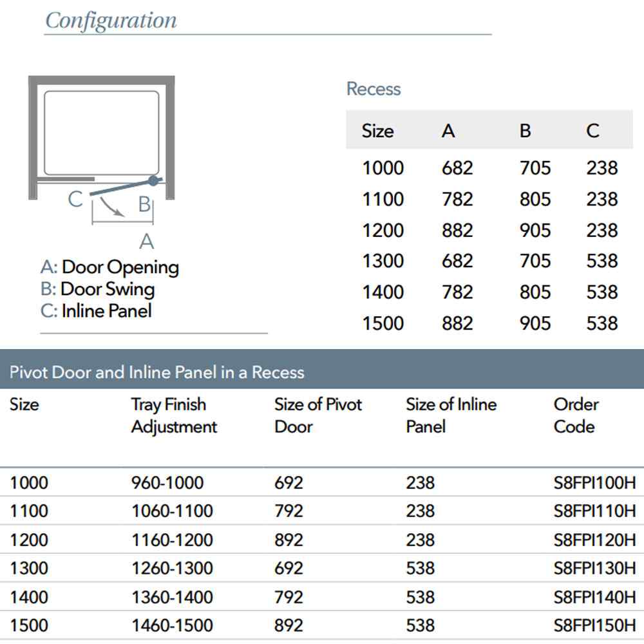Image resolution: width=644 pixels, height=644 pixels.
Task: Select value 905 in the Recess 1200 row
Action: (535, 231)
